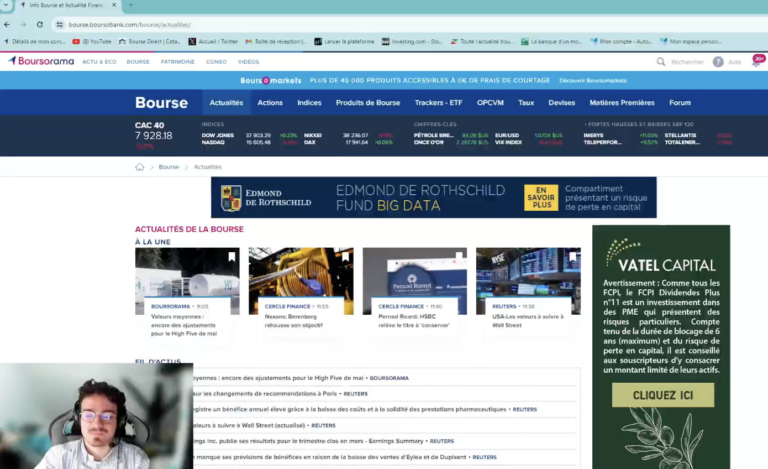Click EN SAVOIR PLUS ad button
768x469 pixels.
(541, 198)
